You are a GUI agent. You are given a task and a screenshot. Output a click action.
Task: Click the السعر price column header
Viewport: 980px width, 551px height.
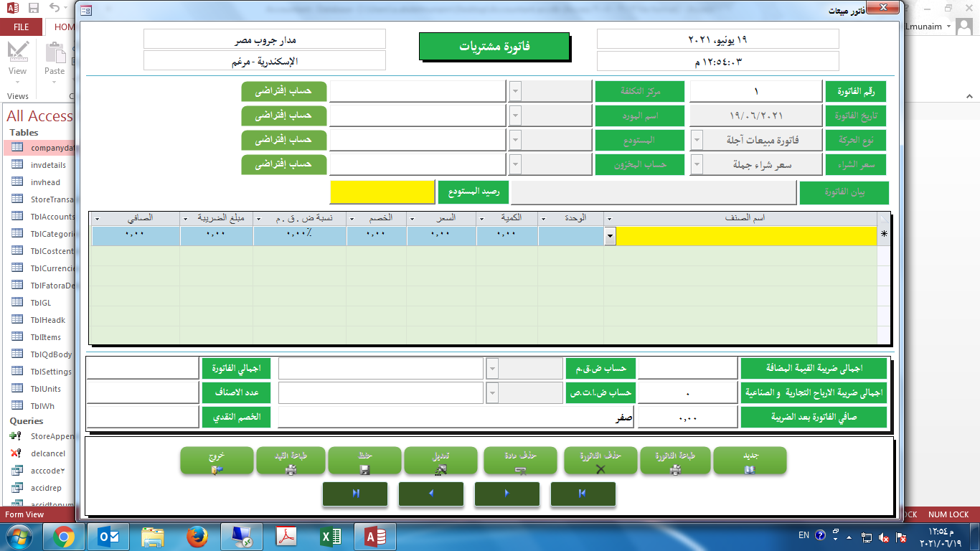coord(441,218)
